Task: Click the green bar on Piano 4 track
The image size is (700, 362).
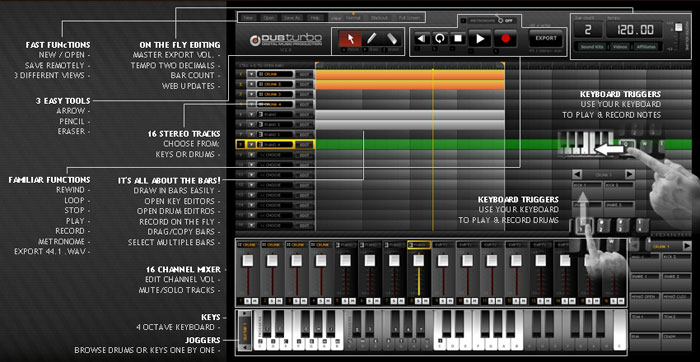Action: [504, 145]
